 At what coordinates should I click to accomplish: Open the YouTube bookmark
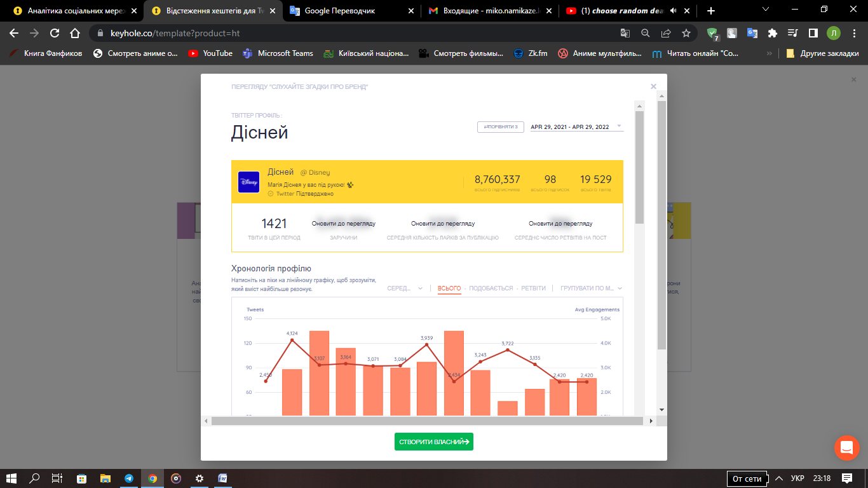click(210, 53)
